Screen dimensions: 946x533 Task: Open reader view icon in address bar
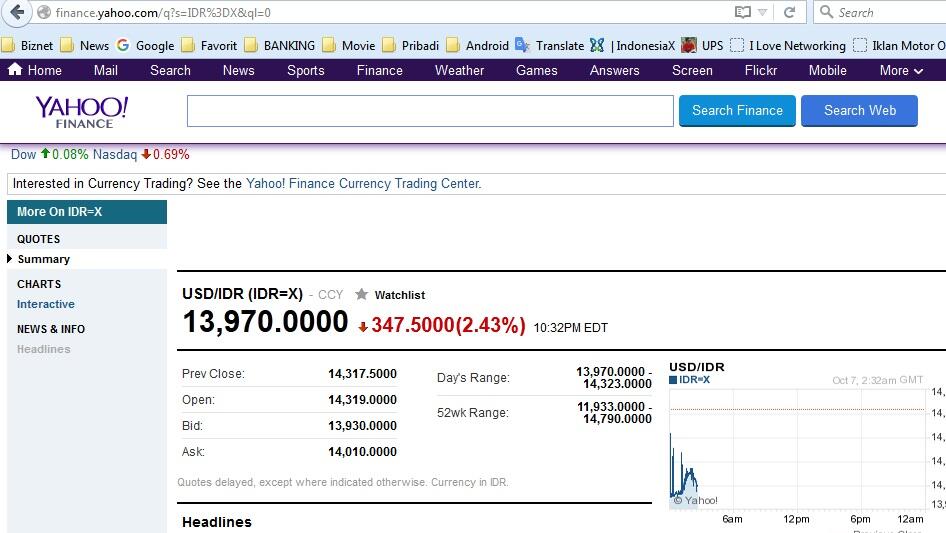click(x=743, y=12)
